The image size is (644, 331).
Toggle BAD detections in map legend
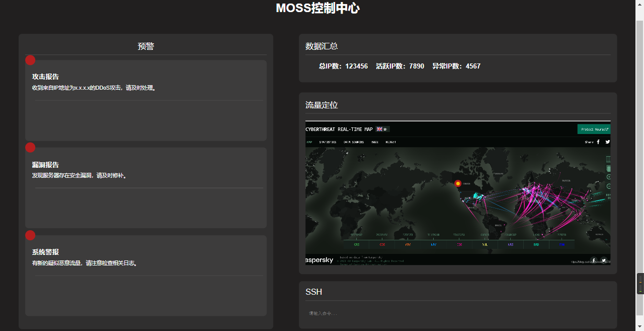pyautogui.click(x=536, y=244)
